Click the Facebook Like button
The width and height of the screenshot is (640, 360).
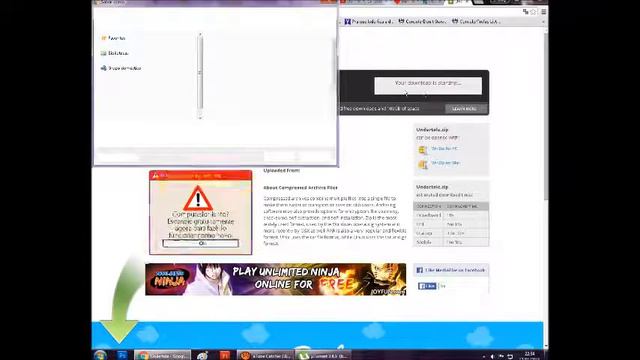[x=427, y=286]
